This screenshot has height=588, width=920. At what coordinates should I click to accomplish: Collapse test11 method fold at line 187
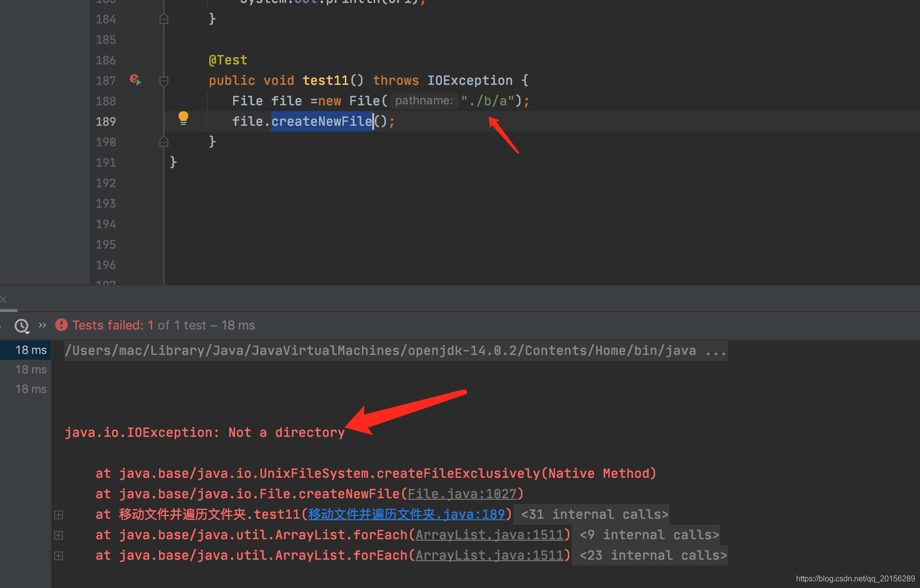164,80
